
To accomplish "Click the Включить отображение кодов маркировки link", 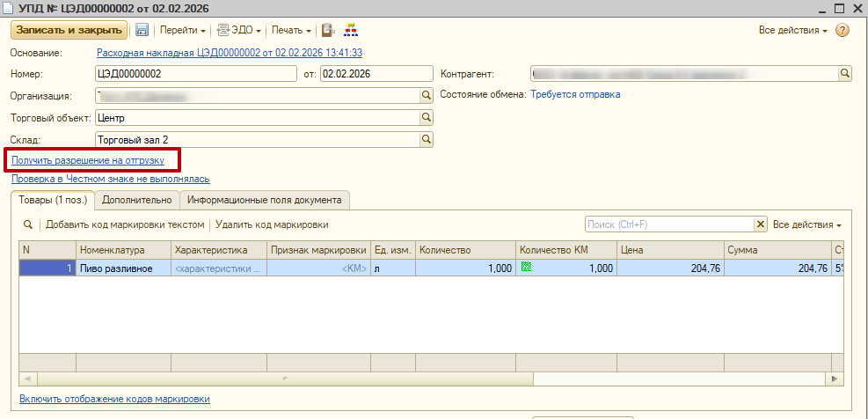I will point(114,399).
